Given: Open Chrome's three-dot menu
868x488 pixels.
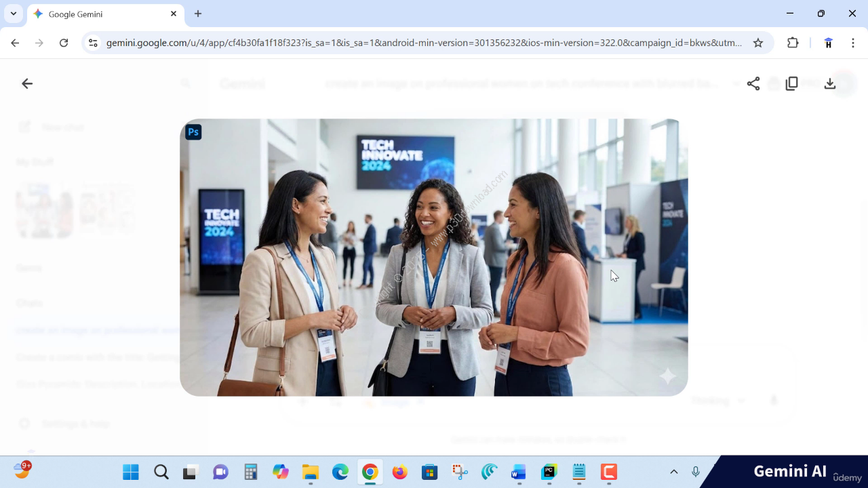Looking at the screenshot, I should point(853,43).
